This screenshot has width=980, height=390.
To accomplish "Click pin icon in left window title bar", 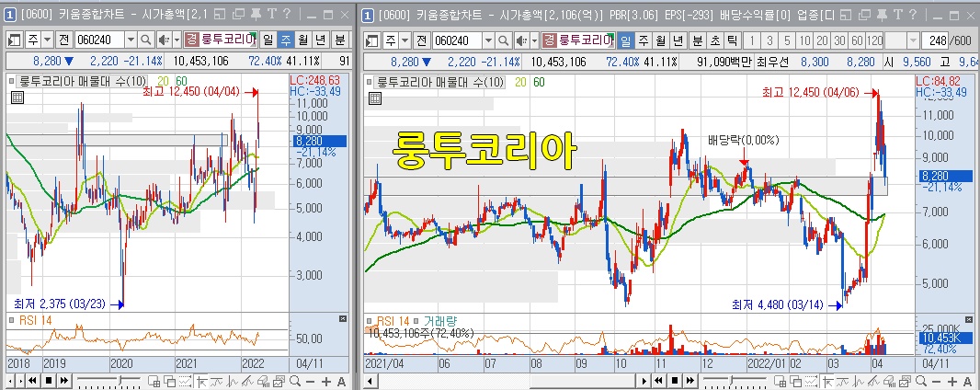I will pyautogui.click(x=256, y=15).
